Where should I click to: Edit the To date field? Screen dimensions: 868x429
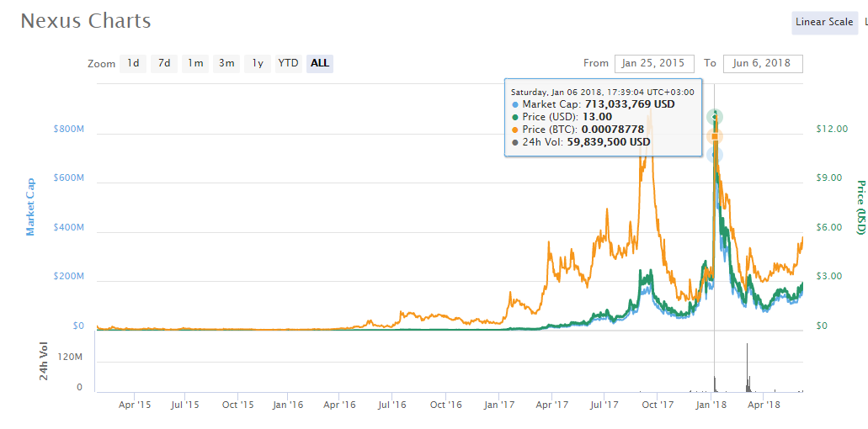pyautogui.click(x=763, y=64)
